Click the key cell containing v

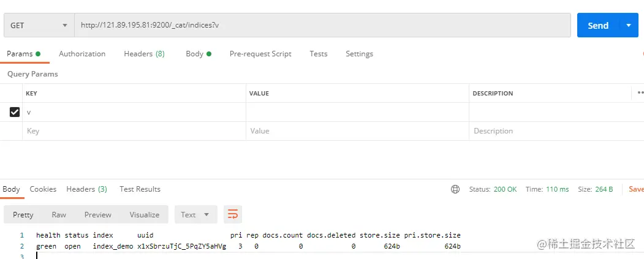tap(134, 112)
